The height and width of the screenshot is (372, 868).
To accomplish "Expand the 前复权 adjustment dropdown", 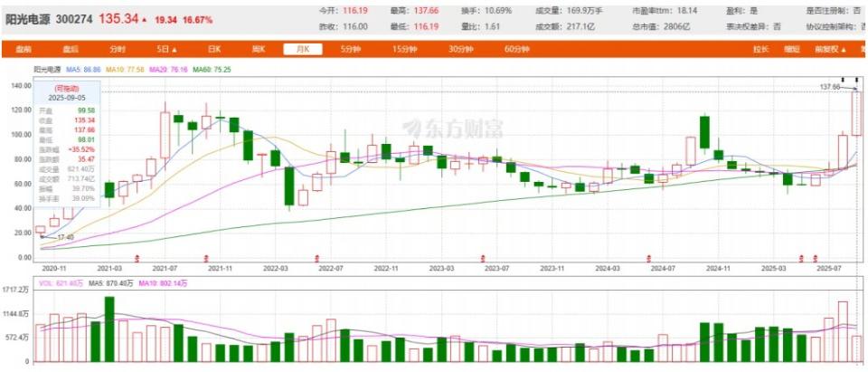I will pyautogui.click(x=830, y=50).
